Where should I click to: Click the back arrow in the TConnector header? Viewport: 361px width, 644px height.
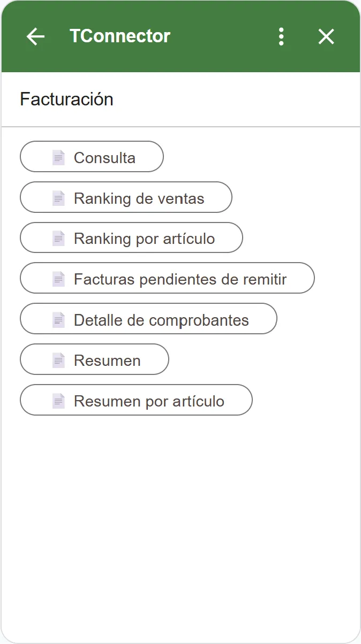tap(35, 36)
